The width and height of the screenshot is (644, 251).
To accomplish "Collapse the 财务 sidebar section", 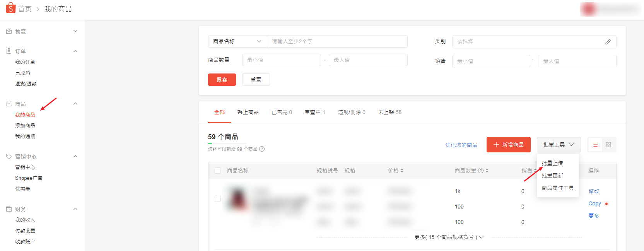I will pyautogui.click(x=75, y=209).
